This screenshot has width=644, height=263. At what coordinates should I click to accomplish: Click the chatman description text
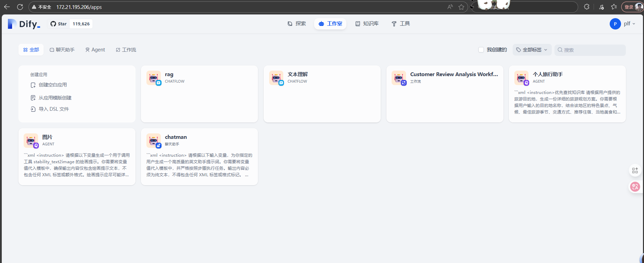coord(199,165)
